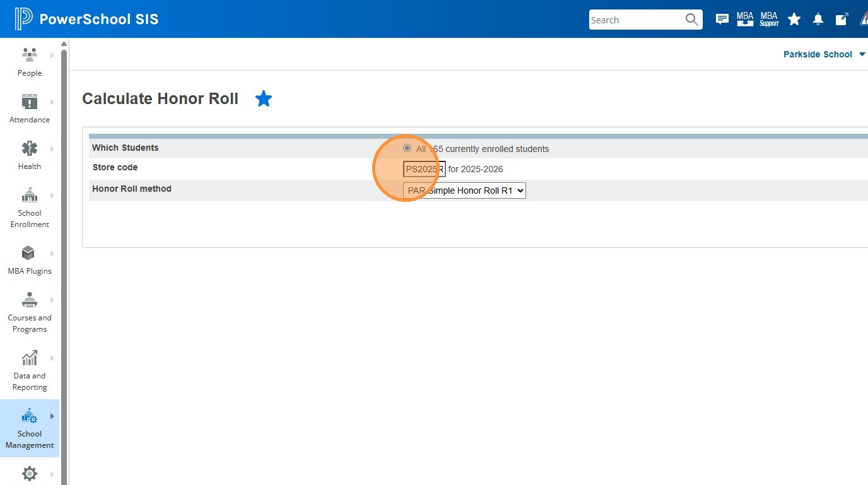
Task: Open the People sidebar section
Action: point(30,62)
